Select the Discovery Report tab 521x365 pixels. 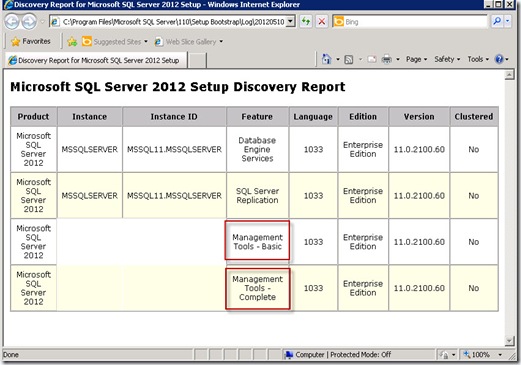coord(96,60)
